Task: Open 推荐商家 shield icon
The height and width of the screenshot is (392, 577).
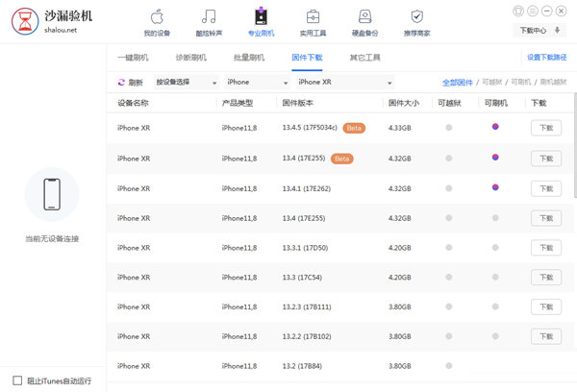Action: [x=416, y=16]
